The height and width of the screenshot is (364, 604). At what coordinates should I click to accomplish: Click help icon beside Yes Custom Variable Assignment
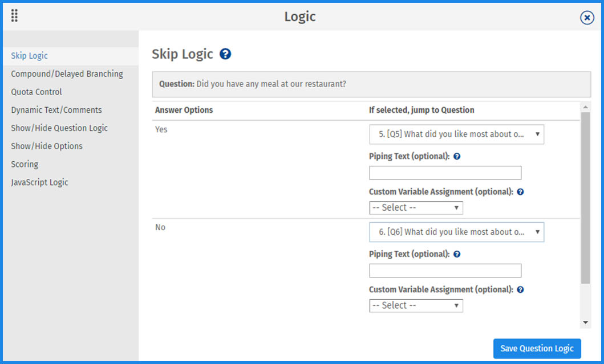[520, 192]
